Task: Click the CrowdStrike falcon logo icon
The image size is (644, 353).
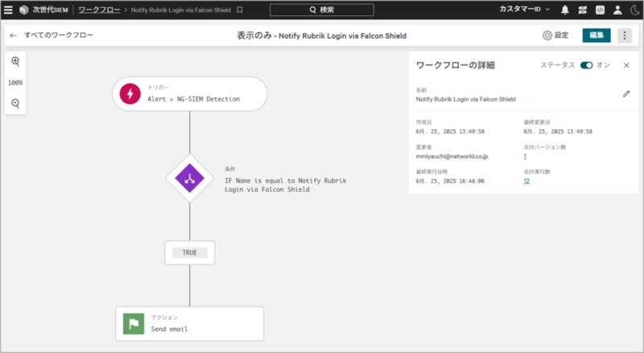Action: pyautogui.click(x=24, y=10)
